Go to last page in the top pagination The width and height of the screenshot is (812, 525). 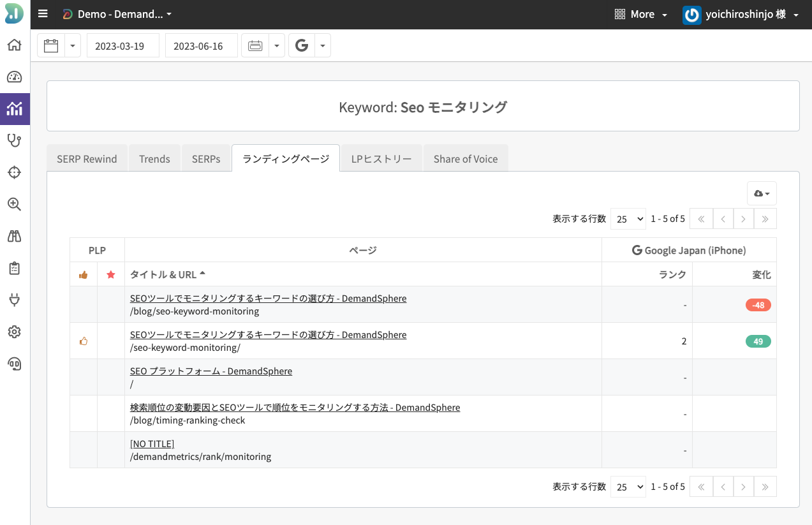click(x=765, y=219)
